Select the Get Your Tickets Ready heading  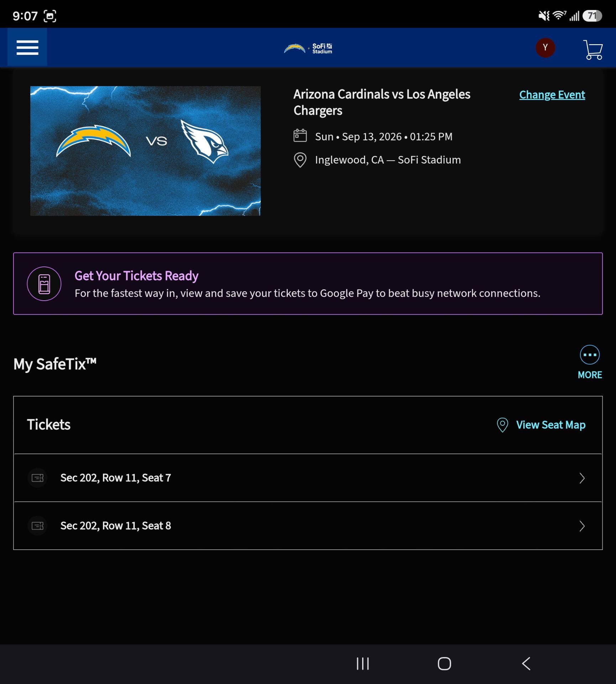click(x=136, y=276)
